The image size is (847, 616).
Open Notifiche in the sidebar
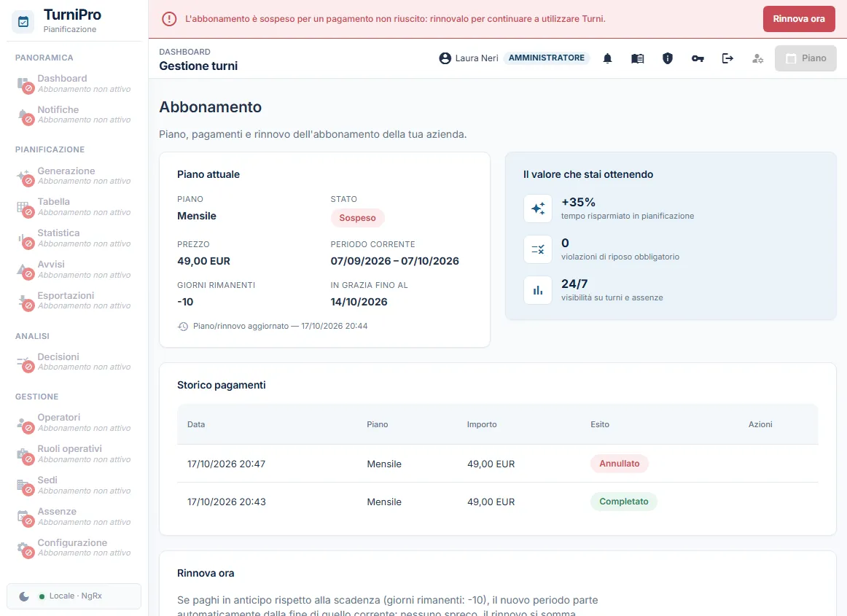tap(74, 114)
